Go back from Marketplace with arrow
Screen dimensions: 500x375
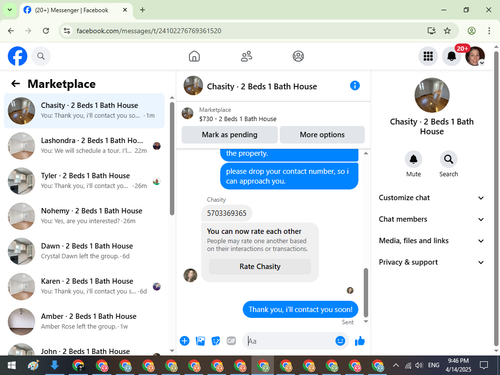16,84
